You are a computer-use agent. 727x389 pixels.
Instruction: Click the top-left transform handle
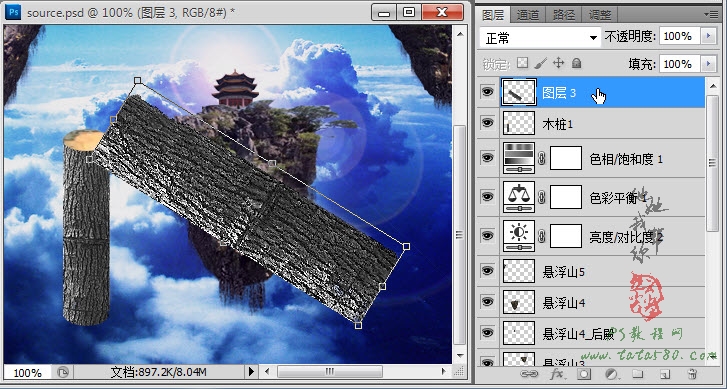[137, 81]
